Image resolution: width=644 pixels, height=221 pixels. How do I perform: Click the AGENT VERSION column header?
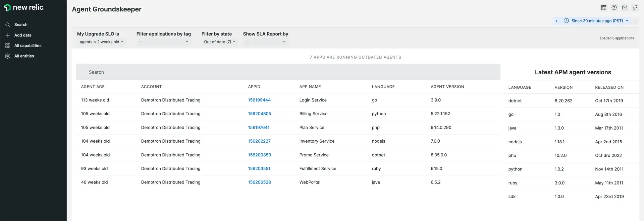click(447, 87)
